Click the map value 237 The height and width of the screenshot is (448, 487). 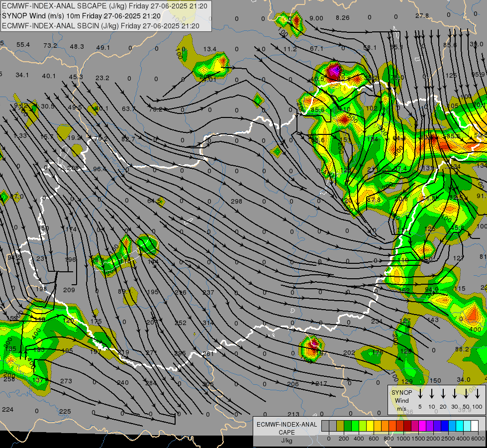coord(208,292)
